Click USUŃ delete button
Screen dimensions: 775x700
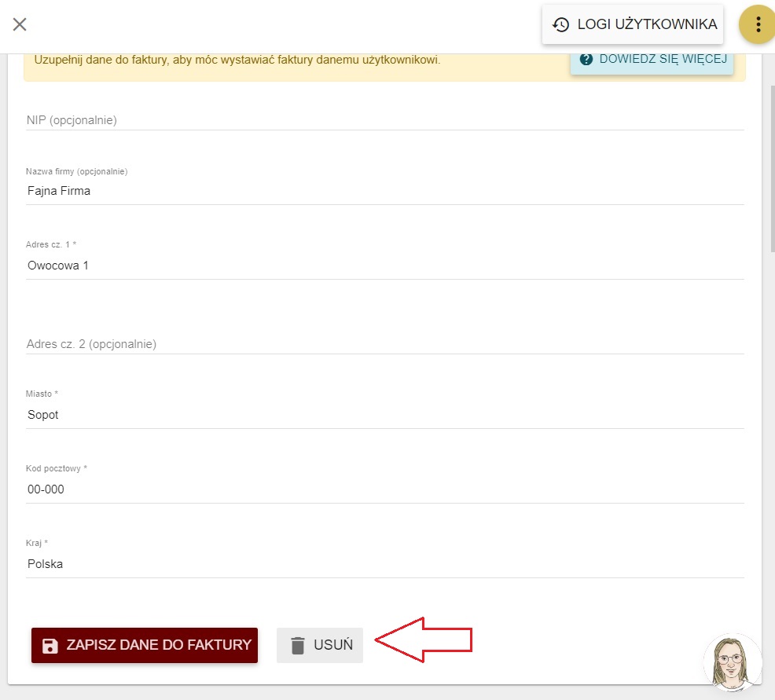tap(320, 645)
